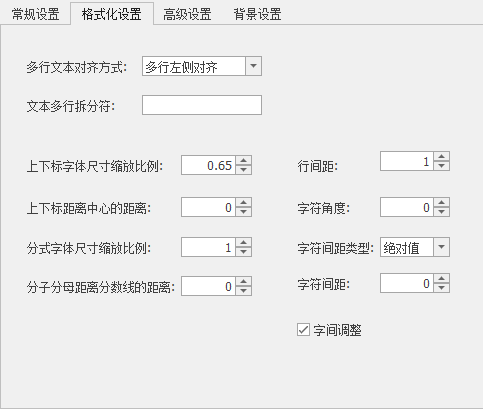The image size is (483, 409).
Task: Open the 多行文本对齐方式 dropdown arrow
Action: tap(253, 66)
